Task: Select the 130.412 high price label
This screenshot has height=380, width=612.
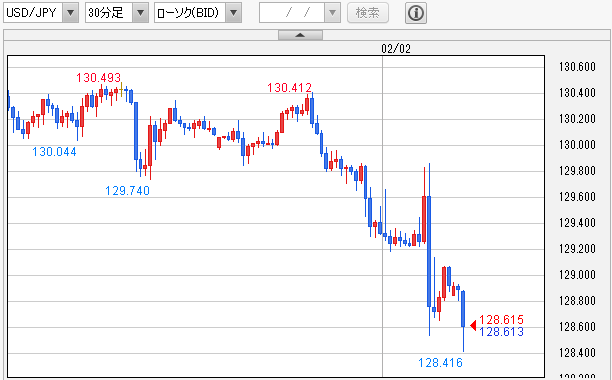Action: [x=289, y=88]
